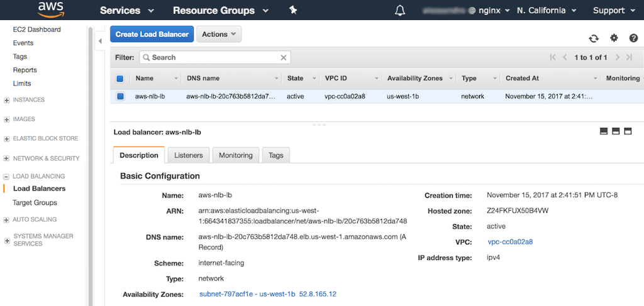This screenshot has width=644, height=306.
Task: Click the Create Load Balancer button
Action: (152, 35)
